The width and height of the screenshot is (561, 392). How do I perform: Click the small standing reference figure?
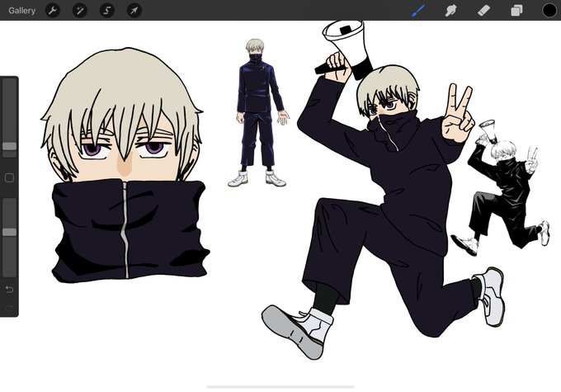pyautogui.click(x=259, y=113)
